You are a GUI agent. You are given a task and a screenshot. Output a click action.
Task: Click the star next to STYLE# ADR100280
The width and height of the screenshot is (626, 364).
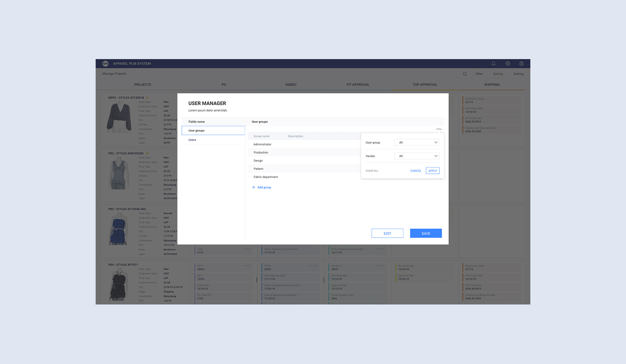click(147, 153)
